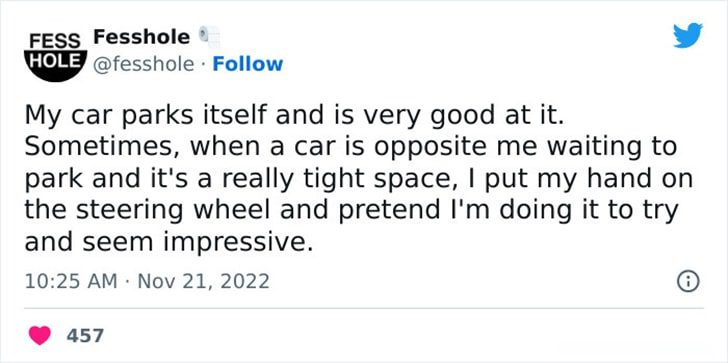Open the Fesshole profile avatar
The image size is (728, 363).
55,57
